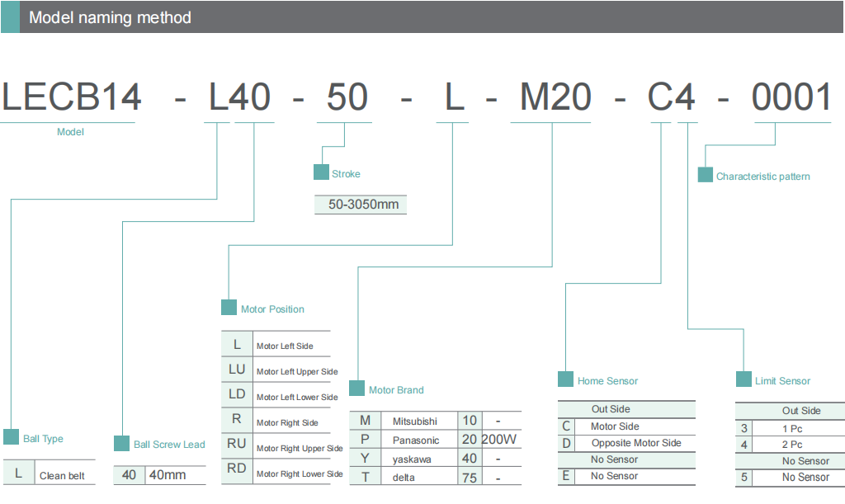Select the teal square beside Motor Position

tap(229, 308)
